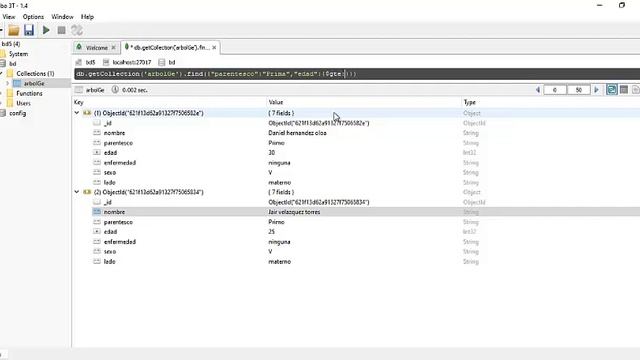Screen dimensions: 640x360
Task: Select value Daniel hernandez oloa
Action: [297, 133]
